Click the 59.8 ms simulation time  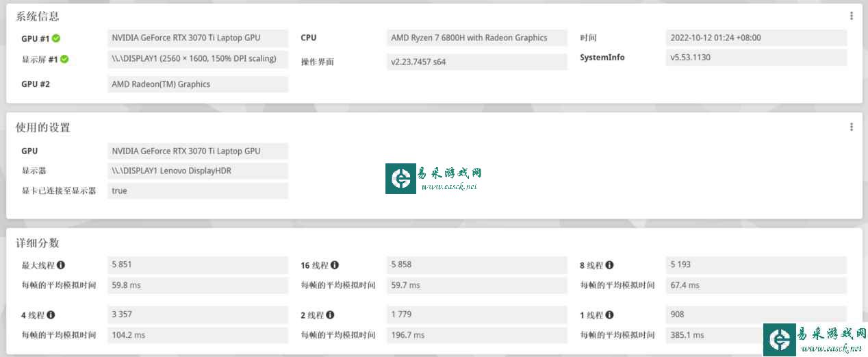click(198, 285)
